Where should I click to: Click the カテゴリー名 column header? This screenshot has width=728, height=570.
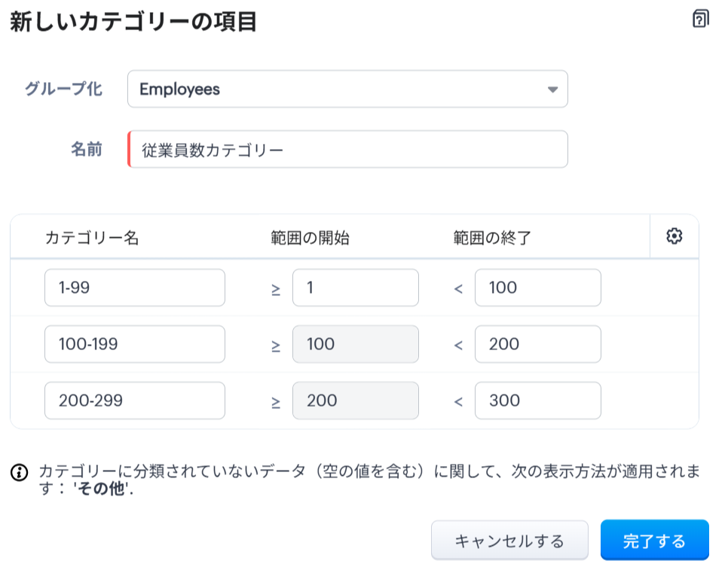92,237
